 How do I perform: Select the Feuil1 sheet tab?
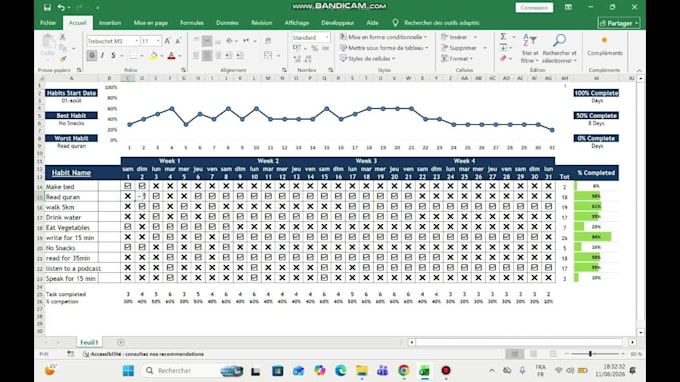(89, 343)
